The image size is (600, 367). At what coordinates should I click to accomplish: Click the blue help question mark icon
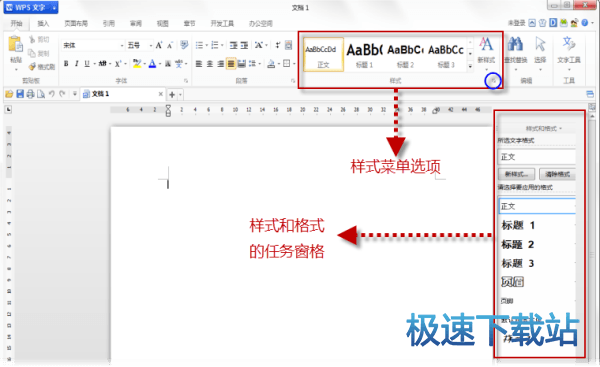point(585,23)
